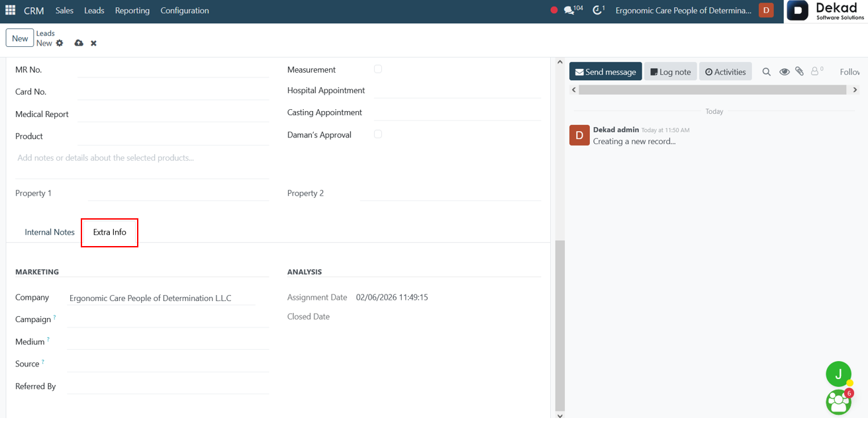Click the Assignment Date value 02/06/2026 11:49:15

(x=392, y=298)
